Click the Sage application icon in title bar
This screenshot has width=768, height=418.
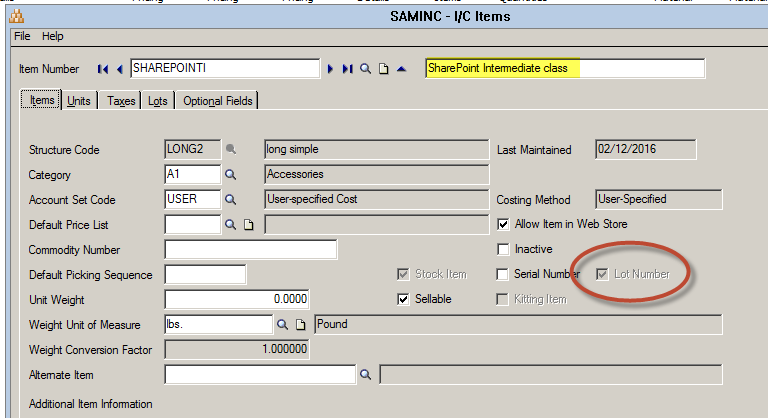tap(17, 17)
